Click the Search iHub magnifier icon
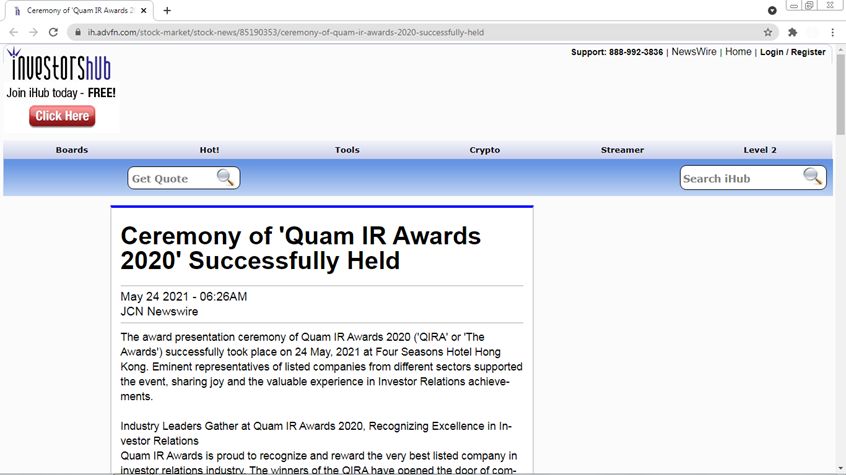This screenshot has height=475, width=846. pos(812,176)
